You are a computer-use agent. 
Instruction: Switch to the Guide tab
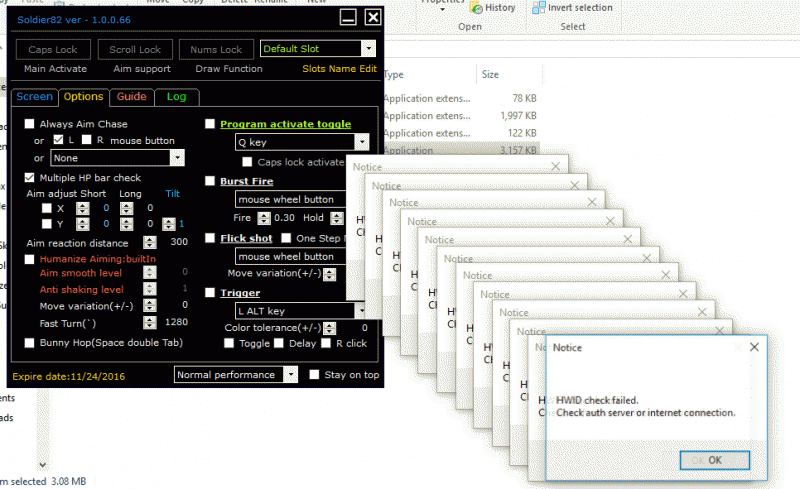tap(132, 96)
